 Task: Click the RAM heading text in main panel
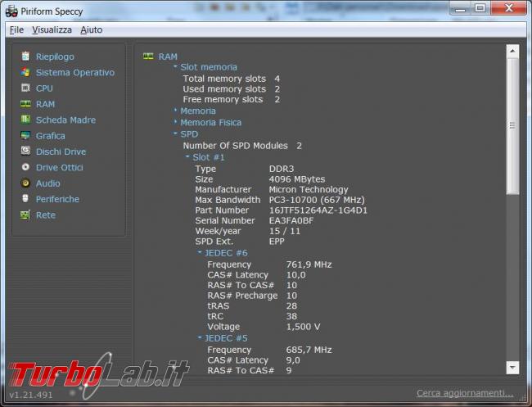click(x=168, y=57)
